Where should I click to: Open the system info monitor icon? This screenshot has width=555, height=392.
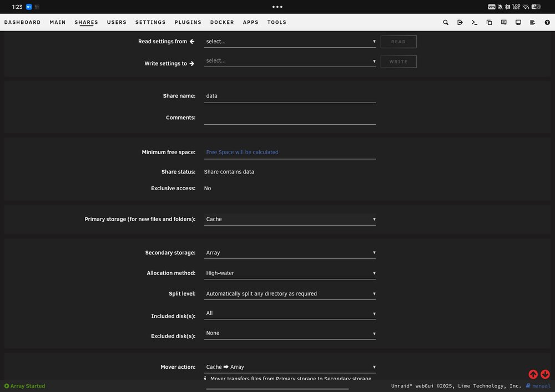(x=518, y=22)
